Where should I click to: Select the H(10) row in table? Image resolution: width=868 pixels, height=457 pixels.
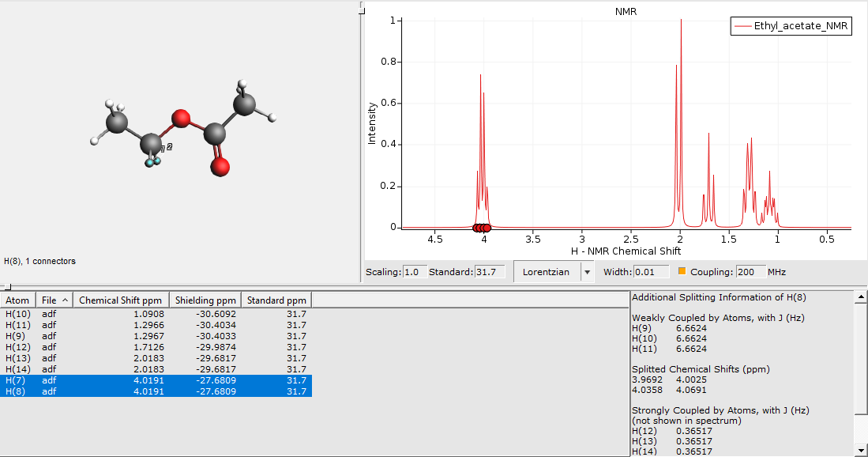point(156,314)
